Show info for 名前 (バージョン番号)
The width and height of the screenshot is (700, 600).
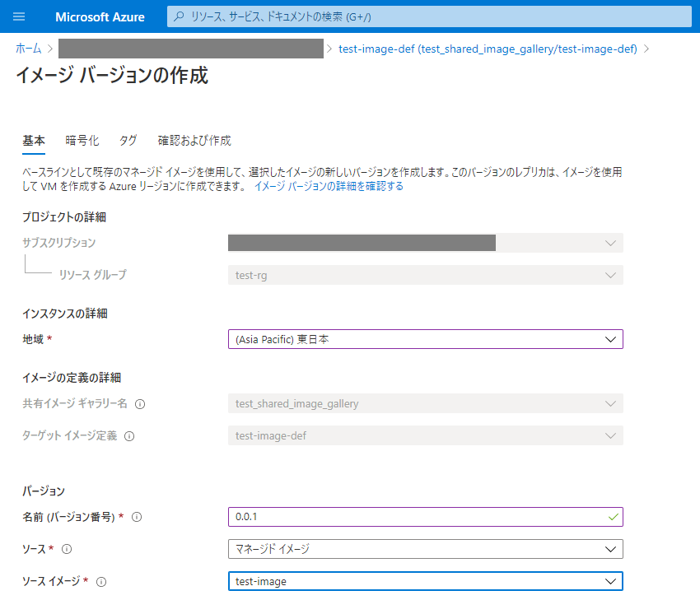[137, 517]
